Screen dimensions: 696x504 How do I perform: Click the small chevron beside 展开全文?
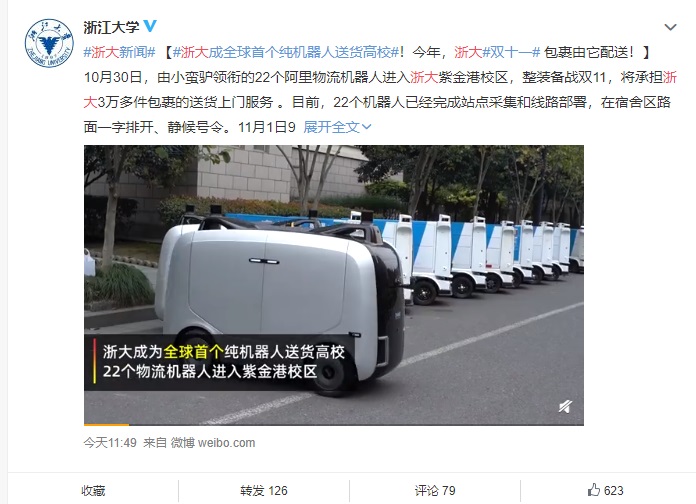pyautogui.click(x=366, y=127)
